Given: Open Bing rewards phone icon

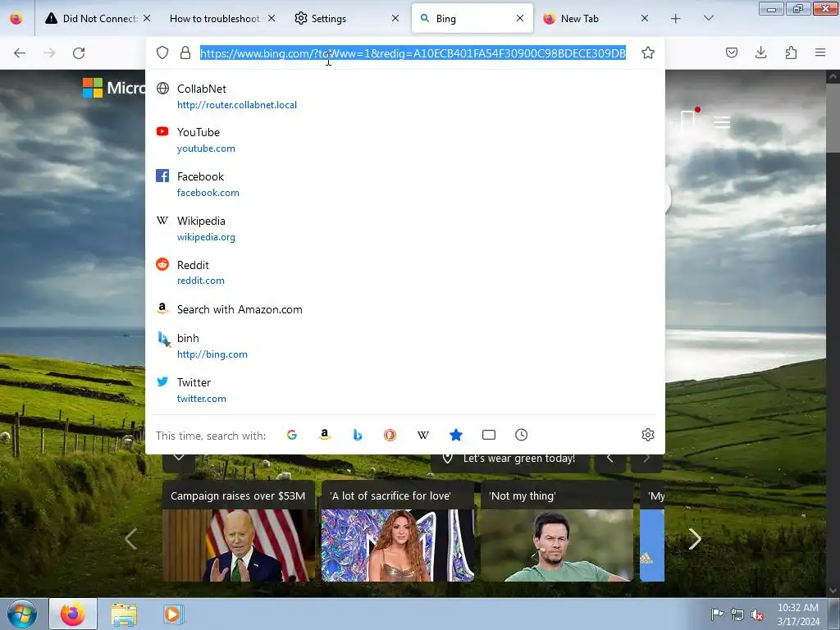Looking at the screenshot, I should [688, 120].
